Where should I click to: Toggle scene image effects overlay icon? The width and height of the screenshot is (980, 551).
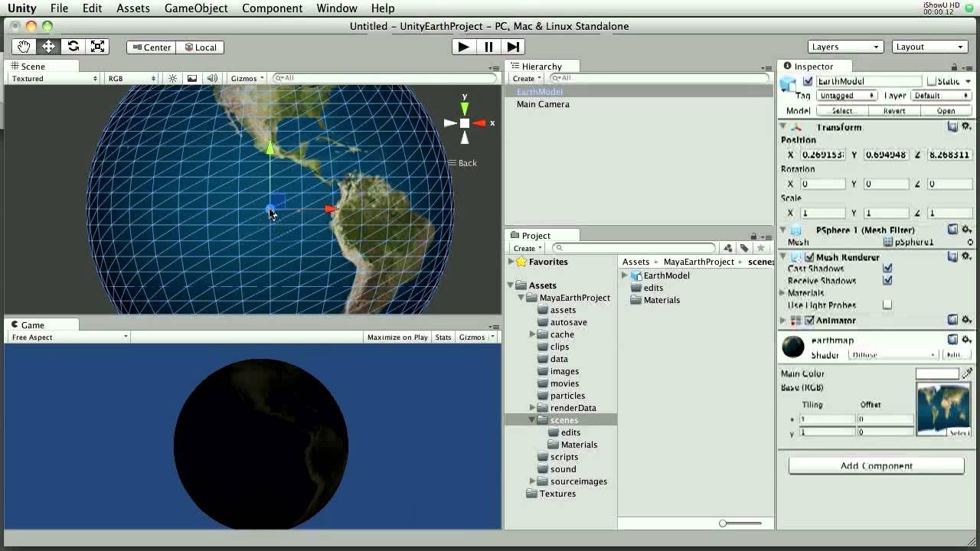[x=192, y=78]
